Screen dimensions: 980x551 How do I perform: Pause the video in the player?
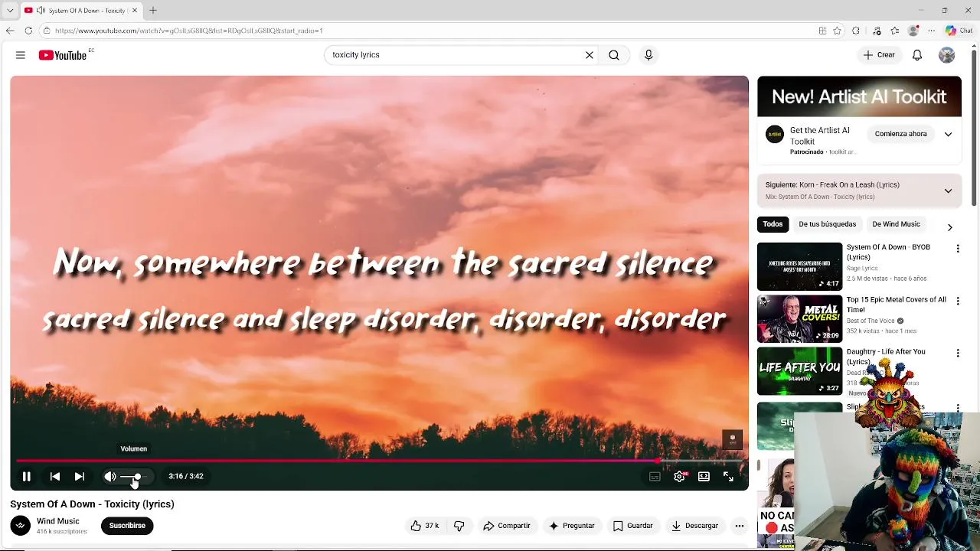click(x=26, y=476)
